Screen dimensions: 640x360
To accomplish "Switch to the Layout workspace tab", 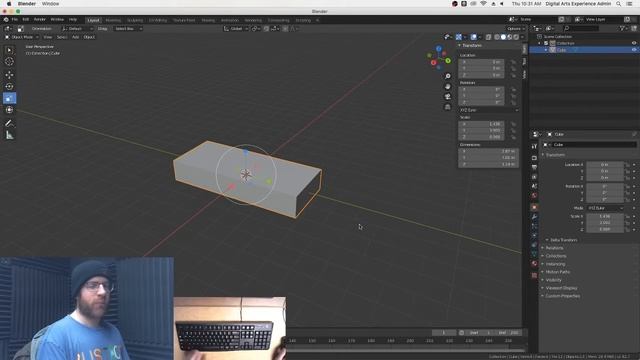I will tap(93, 20).
